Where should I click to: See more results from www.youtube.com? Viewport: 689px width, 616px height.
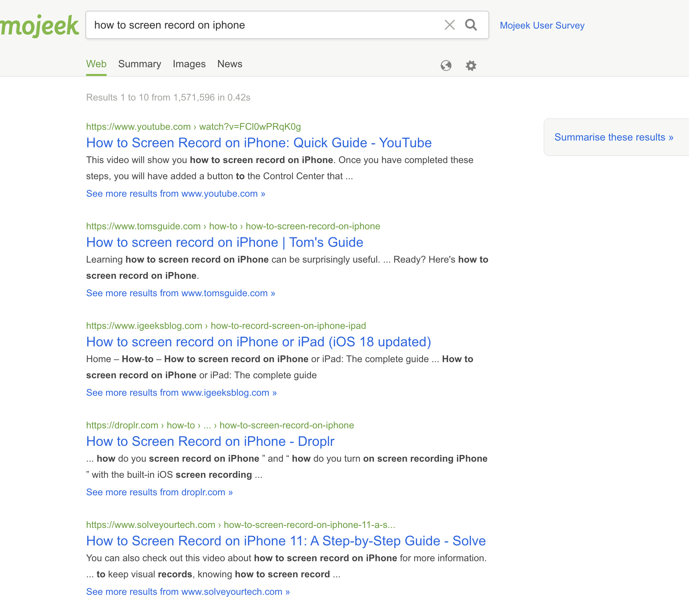point(175,194)
